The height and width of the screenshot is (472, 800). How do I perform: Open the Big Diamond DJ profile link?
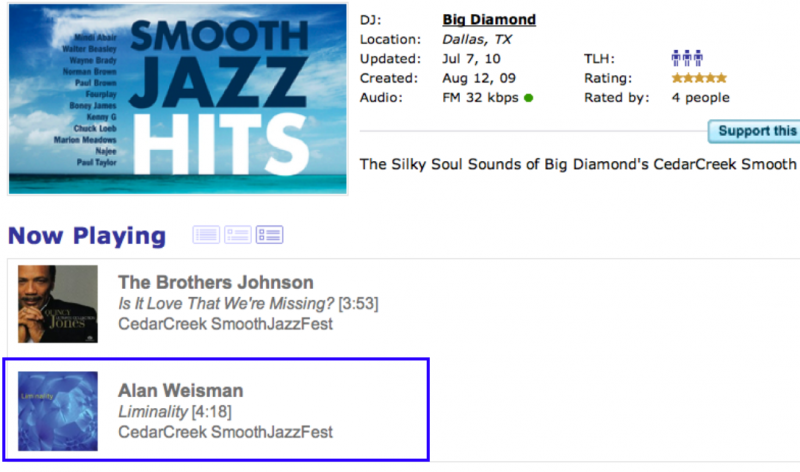click(x=489, y=20)
